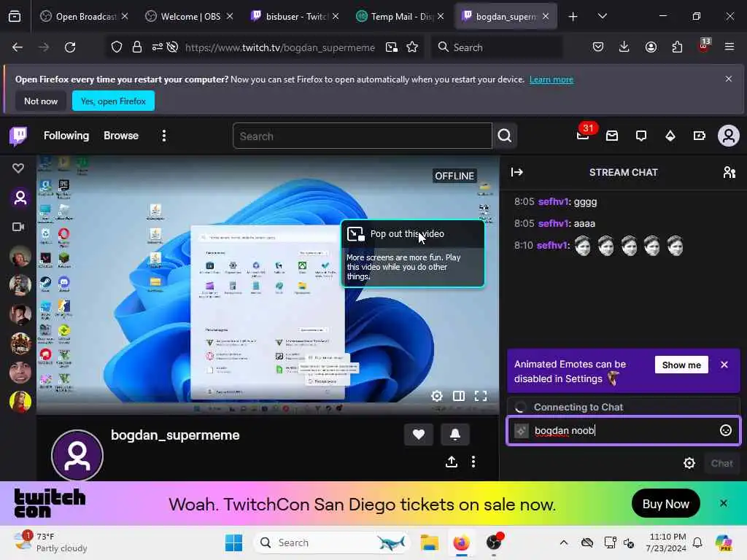The width and height of the screenshot is (747, 560).
Task: Click the ad-free Turbo icon
Action: pos(700,136)
